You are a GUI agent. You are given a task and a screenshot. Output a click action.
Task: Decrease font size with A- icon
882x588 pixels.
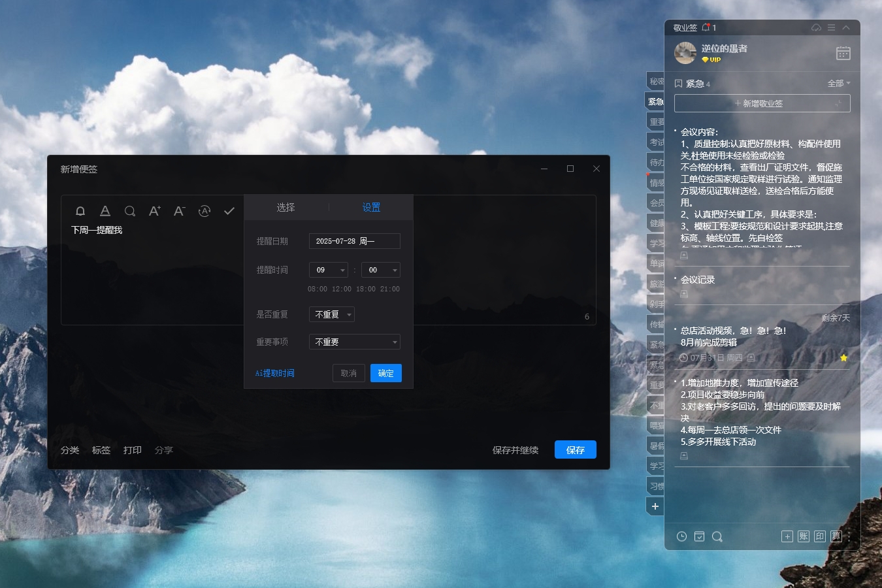click(179, 211)
